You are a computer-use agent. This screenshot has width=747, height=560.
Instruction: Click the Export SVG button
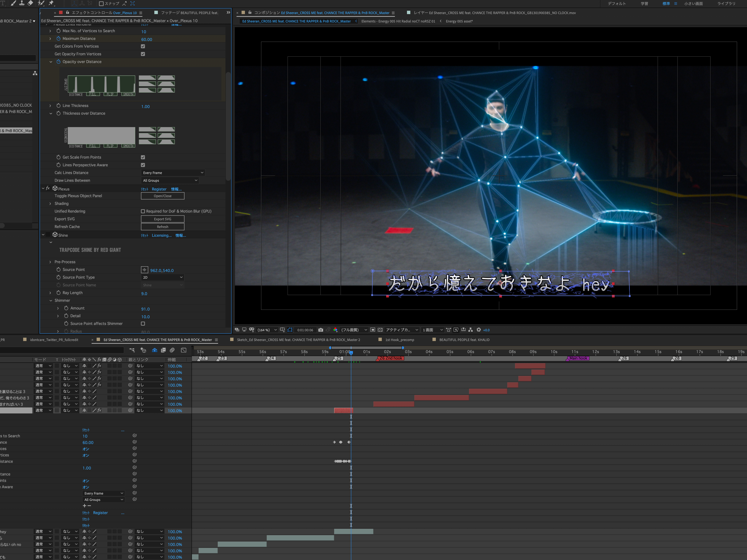click(x=162, y=219)
